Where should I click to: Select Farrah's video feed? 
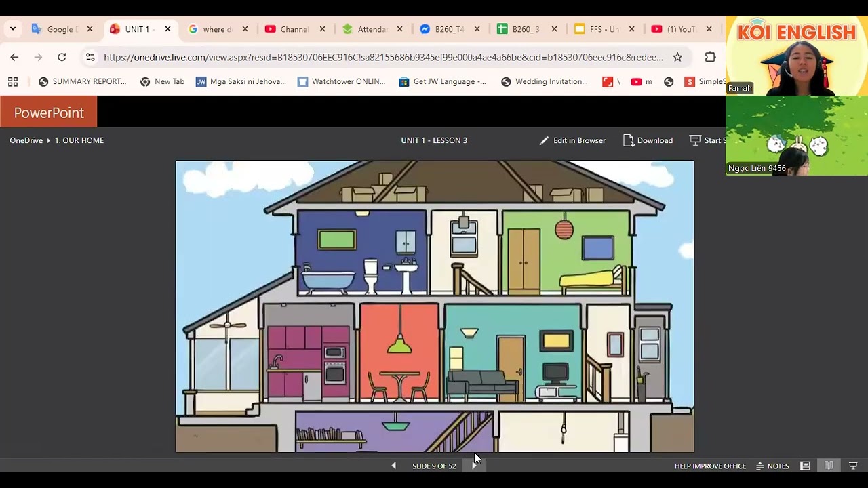tap(797, 56)
